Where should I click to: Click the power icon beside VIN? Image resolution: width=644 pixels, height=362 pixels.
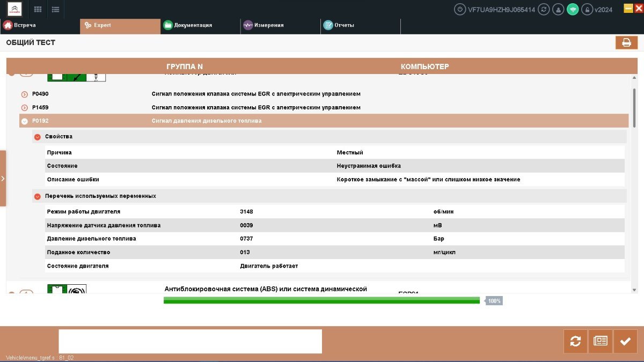[x=460, y=9]
